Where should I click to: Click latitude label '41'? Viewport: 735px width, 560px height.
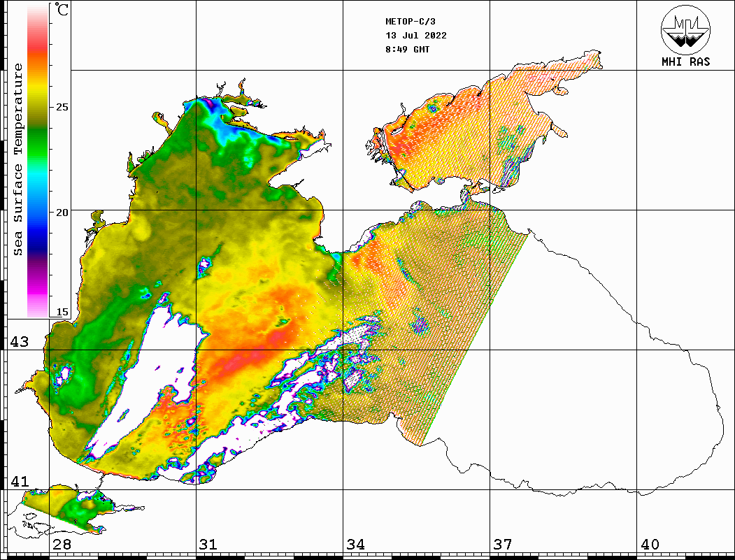20,481
